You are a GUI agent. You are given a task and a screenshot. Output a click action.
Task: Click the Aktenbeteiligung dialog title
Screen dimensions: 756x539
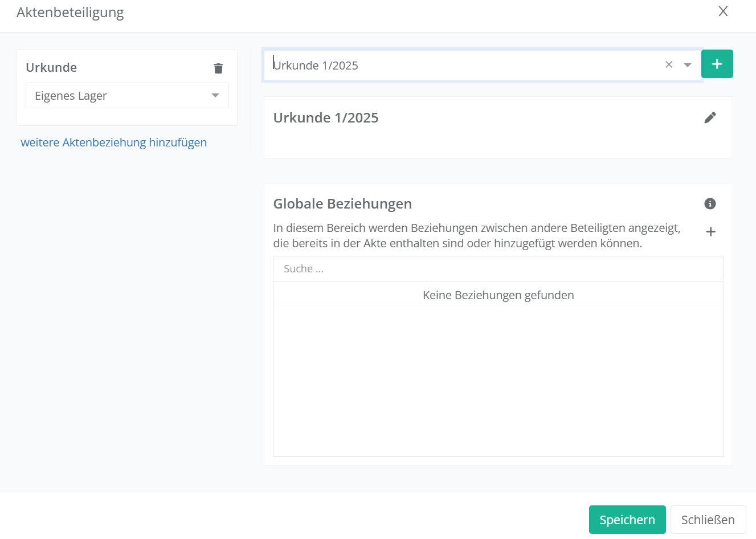70,13
